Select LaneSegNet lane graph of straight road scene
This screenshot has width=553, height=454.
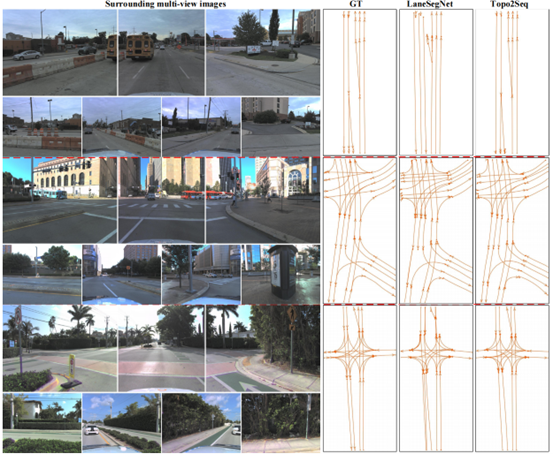(x=436, y=82)
